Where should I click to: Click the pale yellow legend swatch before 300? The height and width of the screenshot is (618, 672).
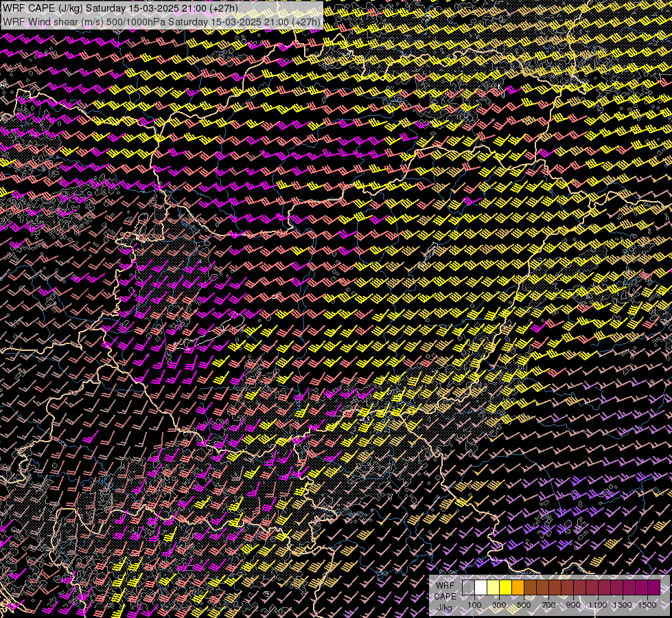(494, 588)
